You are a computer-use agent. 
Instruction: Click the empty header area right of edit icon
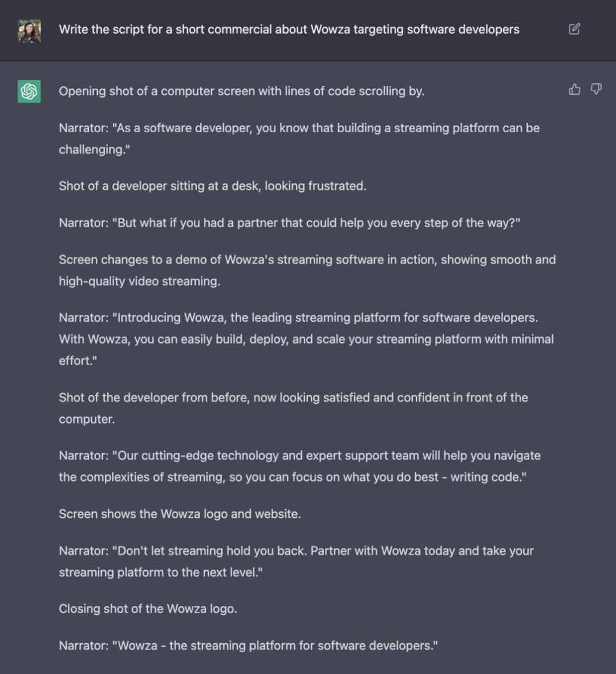click(599, 30)
